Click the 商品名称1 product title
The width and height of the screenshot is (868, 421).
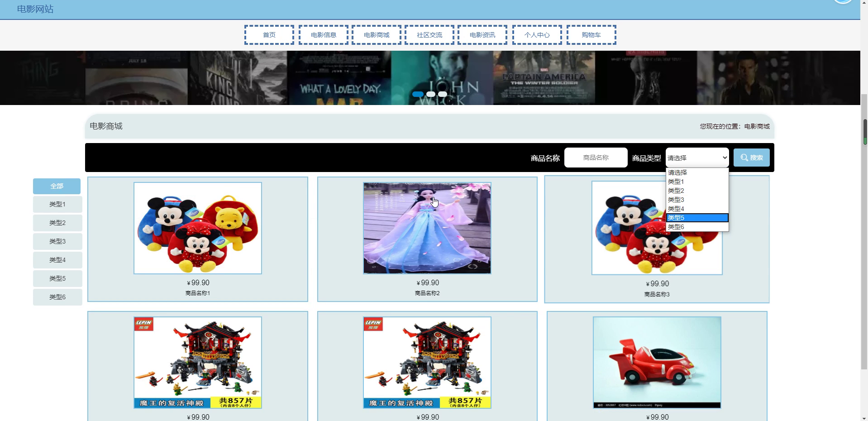point(198,293)
